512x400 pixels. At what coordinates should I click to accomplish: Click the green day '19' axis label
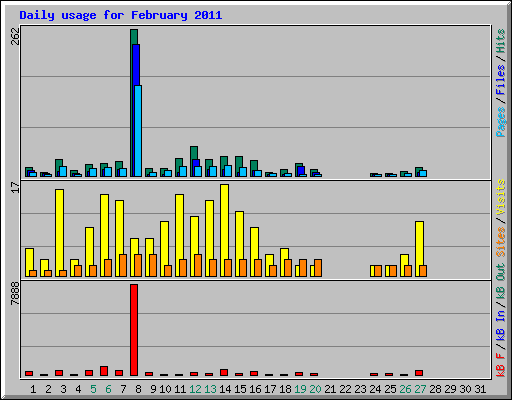click(x=300, y=389)
